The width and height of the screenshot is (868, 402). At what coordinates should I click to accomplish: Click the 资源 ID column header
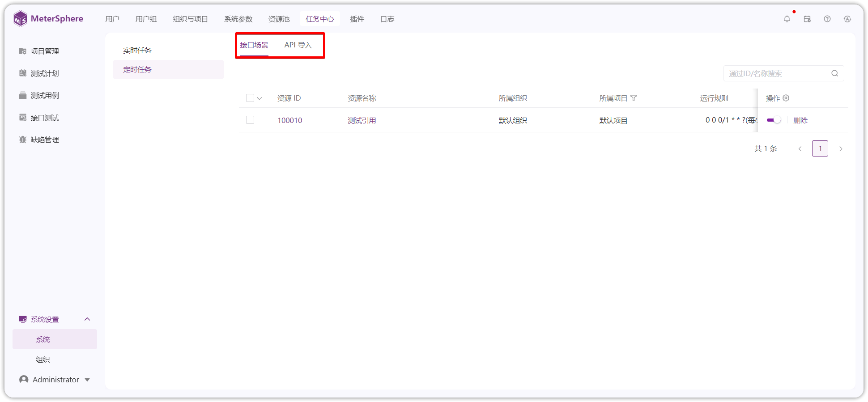[289, 98]
